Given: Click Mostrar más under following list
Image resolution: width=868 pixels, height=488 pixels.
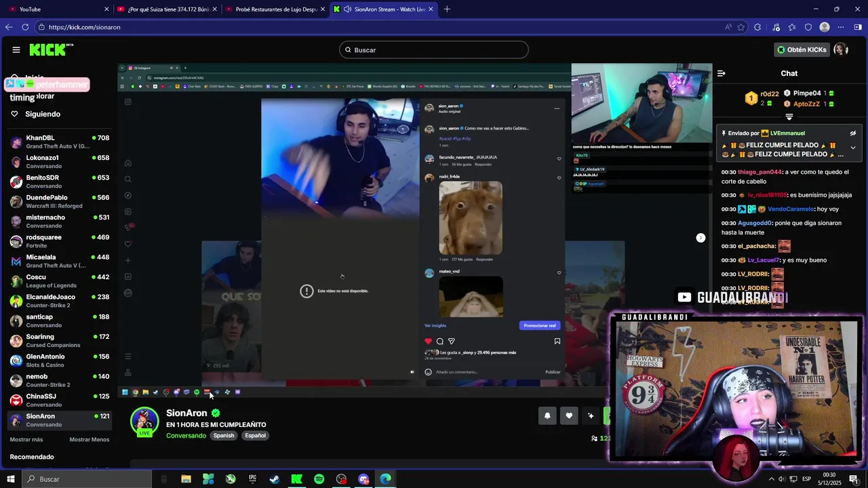Looking at the screenshot, I should tap(26, 439).
